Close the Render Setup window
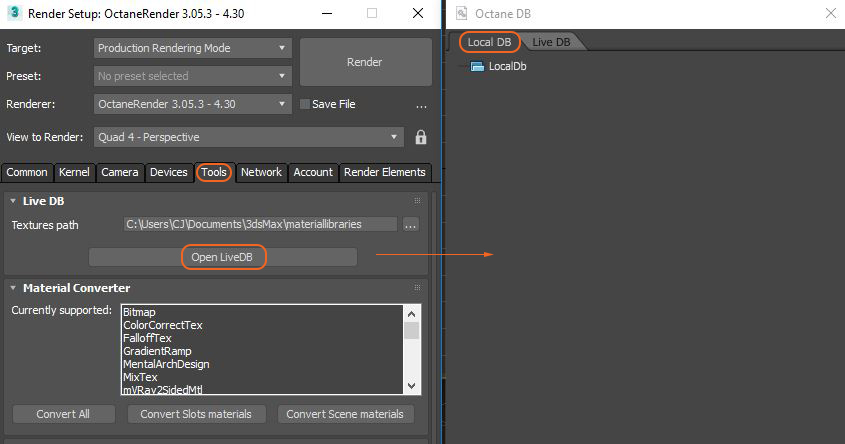 (x=418, y=13)
